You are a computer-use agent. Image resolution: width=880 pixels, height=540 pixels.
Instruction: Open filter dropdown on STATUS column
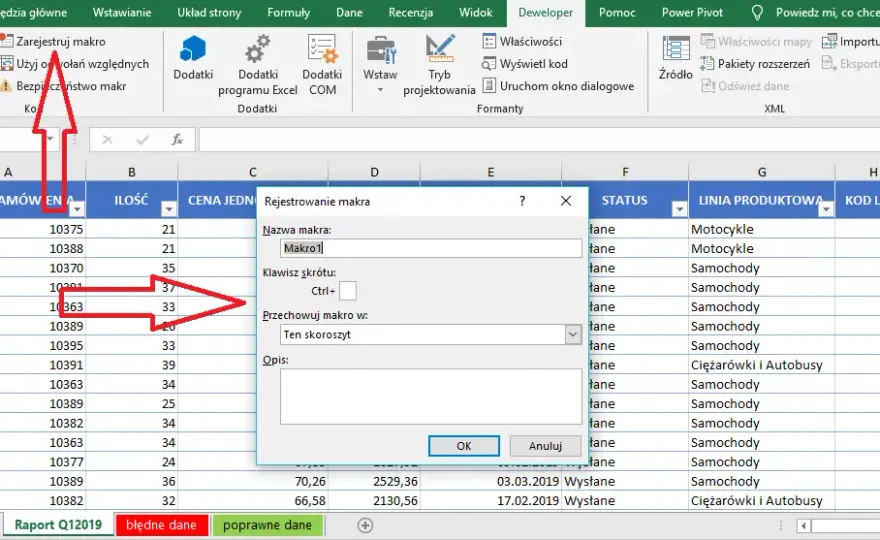tap(679, 209)
